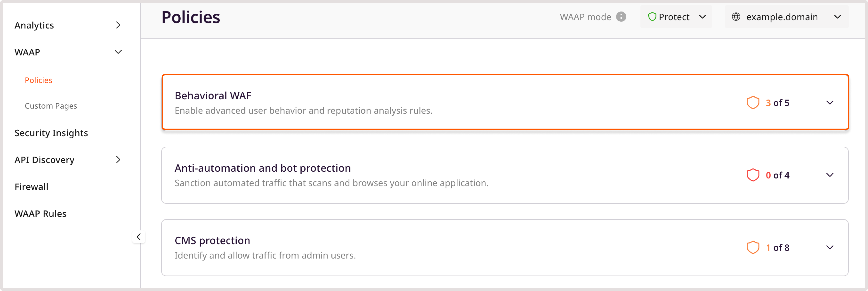Click the red shield in Anti-automation row

(753, 175)
